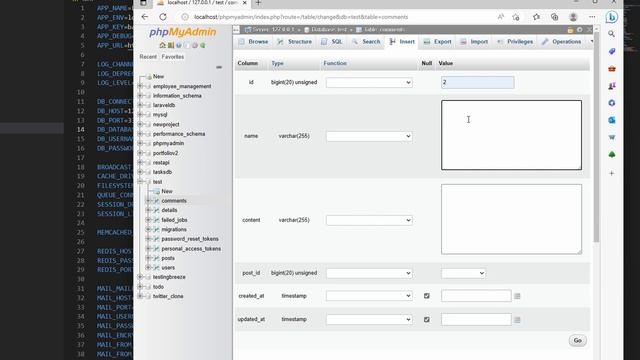Switch to the Structure tab

click(295, 42)
